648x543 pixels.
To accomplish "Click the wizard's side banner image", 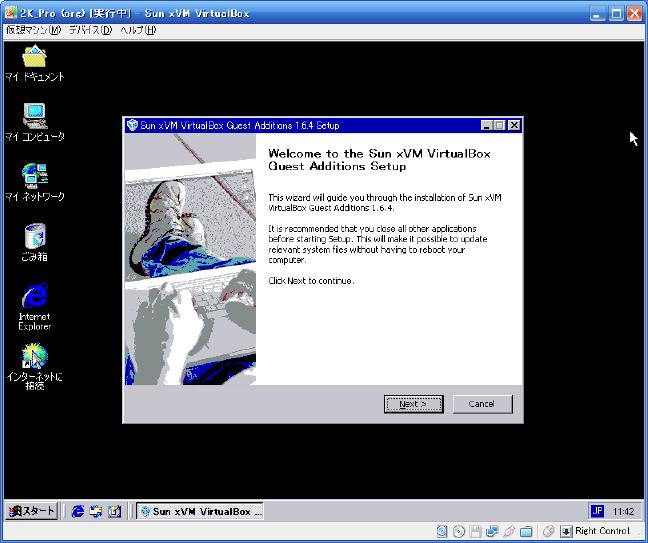I will 191,259.
